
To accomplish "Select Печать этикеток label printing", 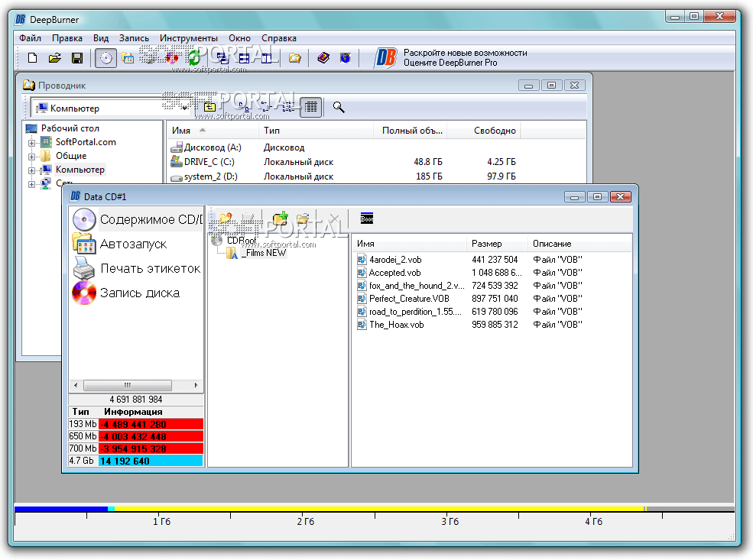I will tap(150, 269).
